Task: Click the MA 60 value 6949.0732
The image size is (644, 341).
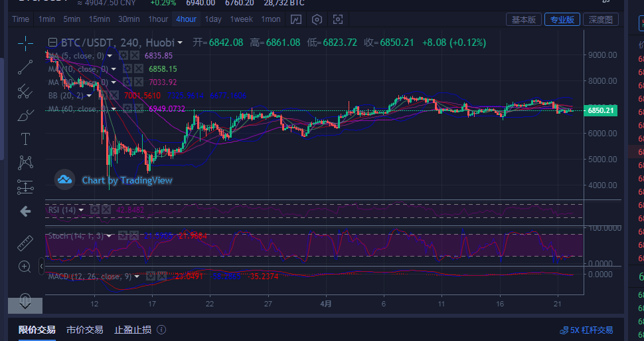Action: [167, 109]
